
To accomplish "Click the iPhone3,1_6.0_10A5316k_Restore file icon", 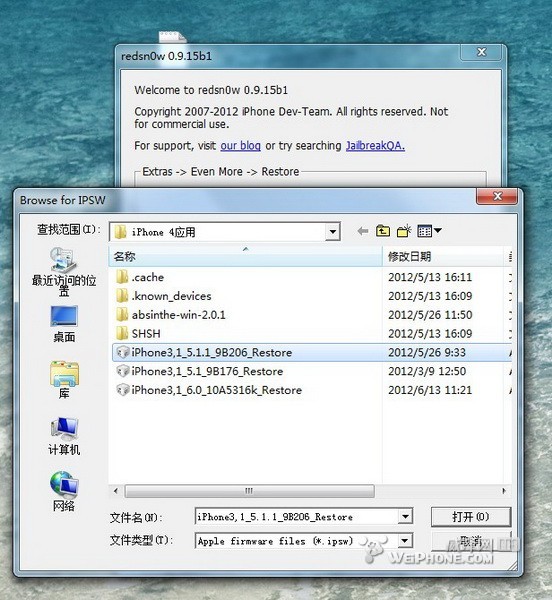I will coord(122,390).
